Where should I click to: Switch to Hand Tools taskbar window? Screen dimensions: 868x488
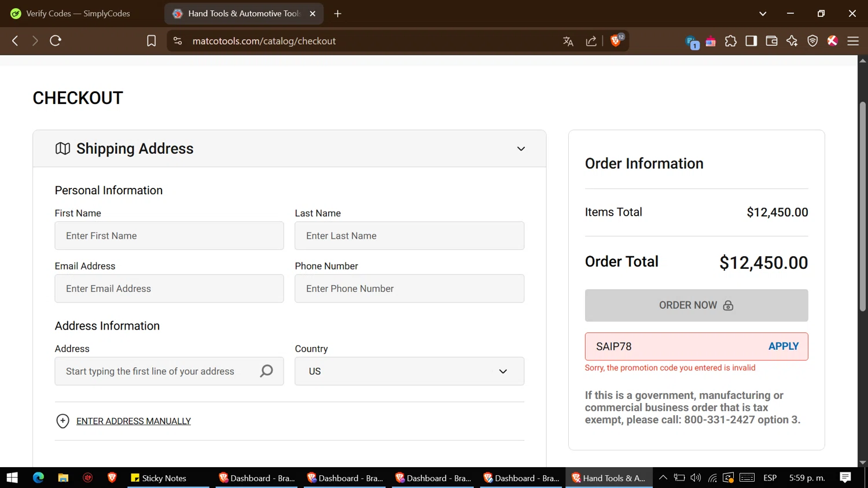tap(609, 478)
